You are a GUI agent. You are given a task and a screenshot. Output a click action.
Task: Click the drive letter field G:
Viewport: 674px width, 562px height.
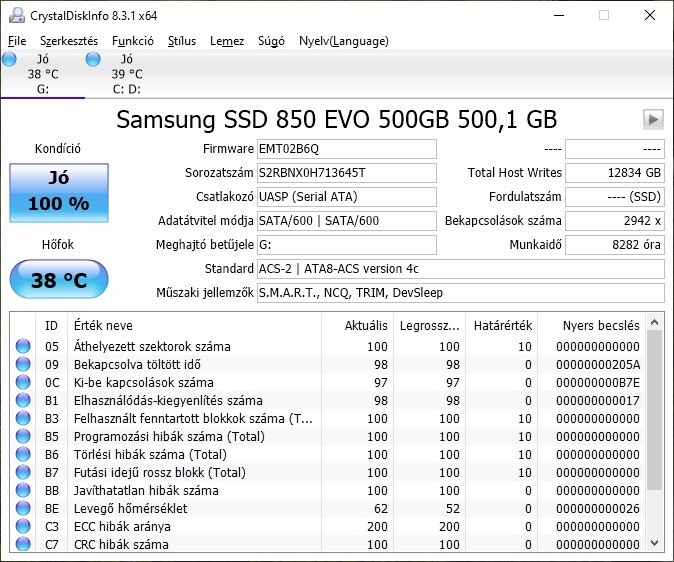pyautogui.click(x=347, y=245)
